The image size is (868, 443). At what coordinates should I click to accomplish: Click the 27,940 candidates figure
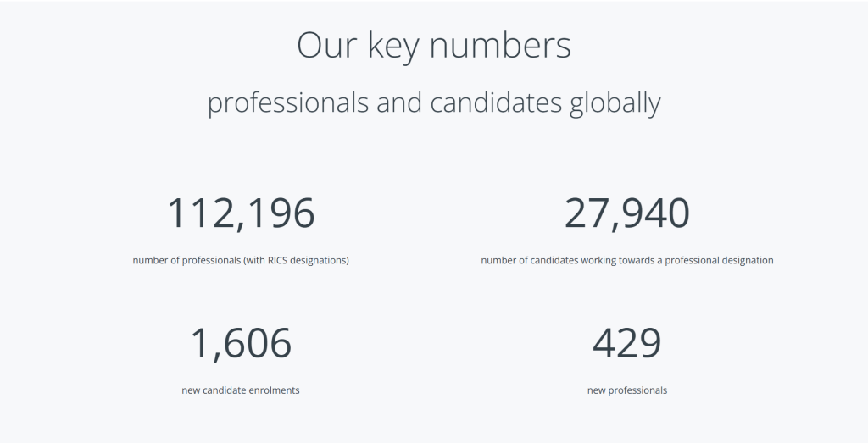[626, 213]
